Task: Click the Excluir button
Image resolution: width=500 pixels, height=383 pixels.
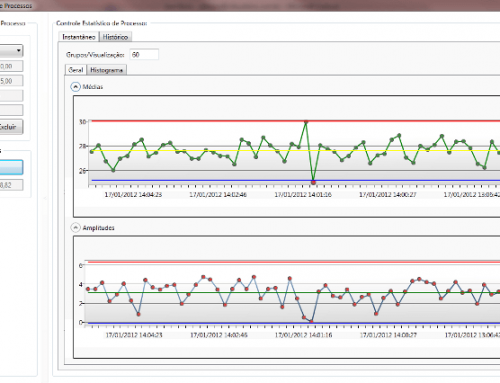Action: [x=11, y=127]
